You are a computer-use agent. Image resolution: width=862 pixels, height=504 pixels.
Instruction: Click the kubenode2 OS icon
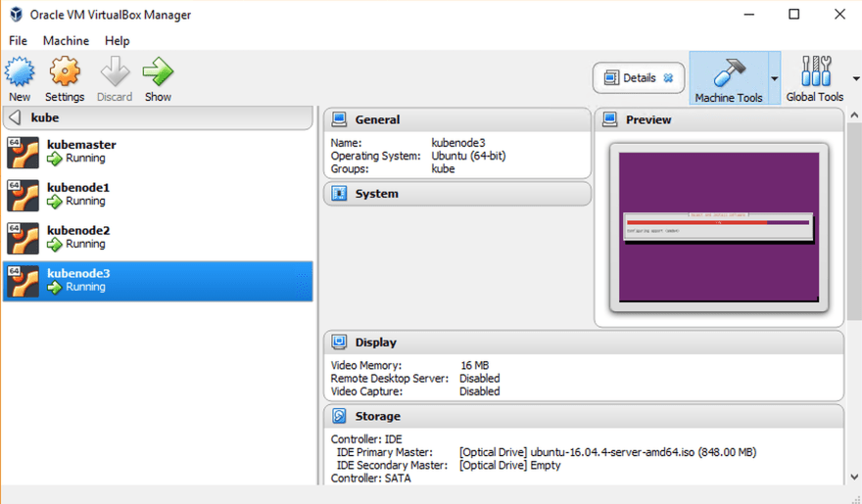tap(24, 238)
